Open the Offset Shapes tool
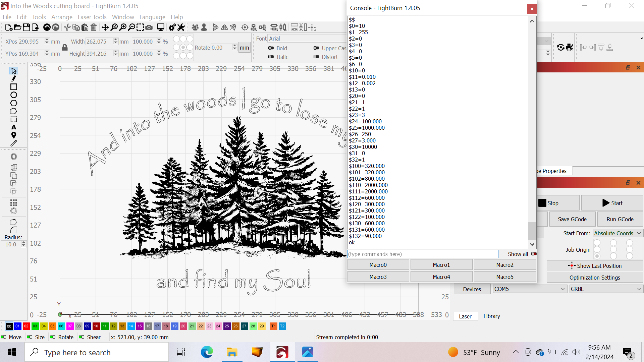This screenshot has height=362, width=644. [14, 157]
